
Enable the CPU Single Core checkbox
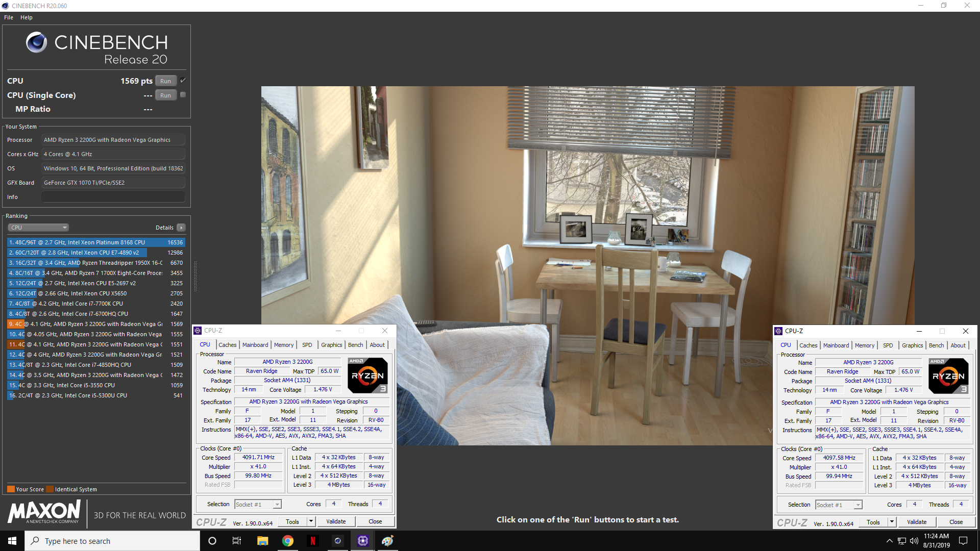pos(183,95)
